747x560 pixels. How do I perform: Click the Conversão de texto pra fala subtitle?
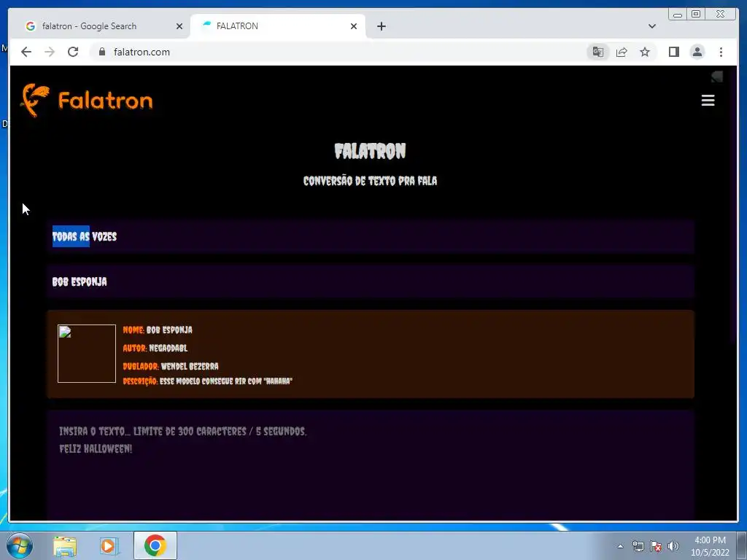pyautogui.click(x=370, y=181)
